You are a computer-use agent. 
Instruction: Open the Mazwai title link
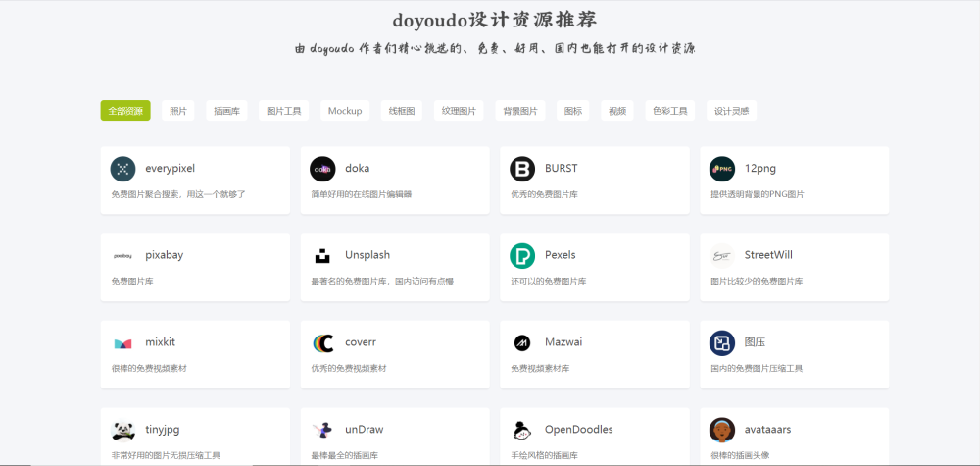pyautogui.click(x=563, y=342)
